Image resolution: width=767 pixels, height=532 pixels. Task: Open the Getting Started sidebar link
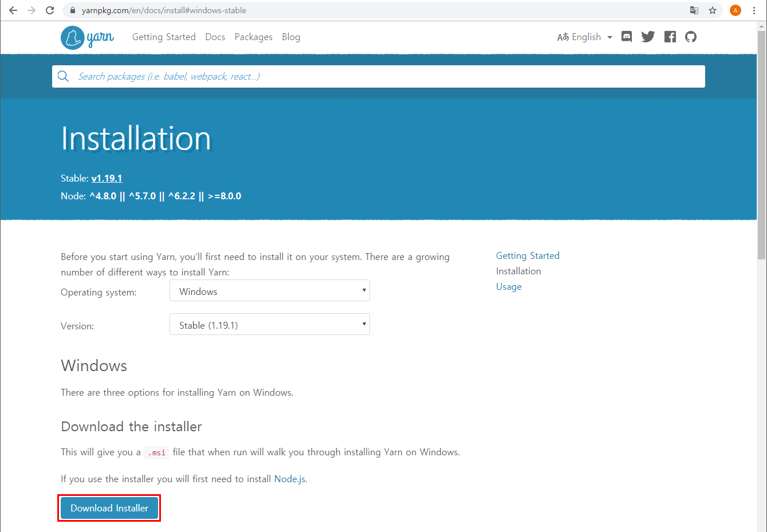[x=528, y=255]
